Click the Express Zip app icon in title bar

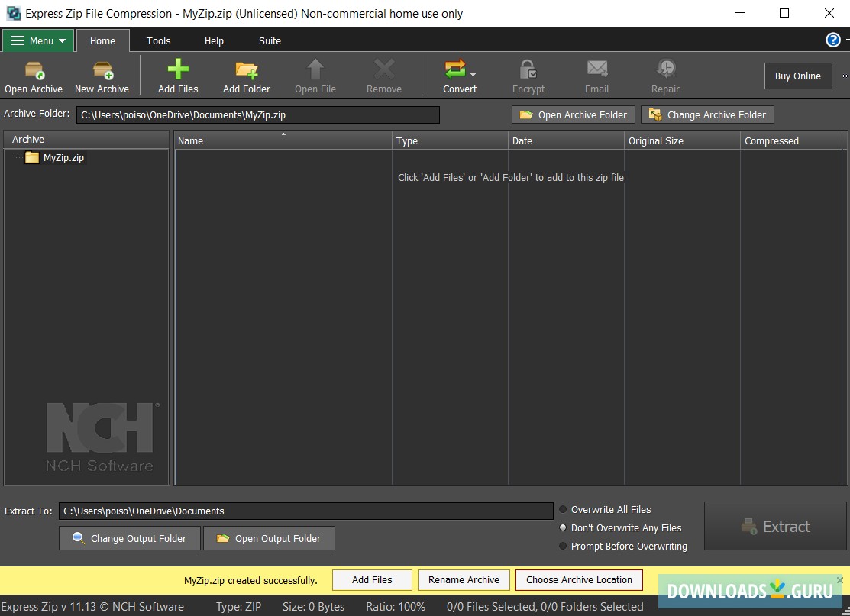pos(13,13)
